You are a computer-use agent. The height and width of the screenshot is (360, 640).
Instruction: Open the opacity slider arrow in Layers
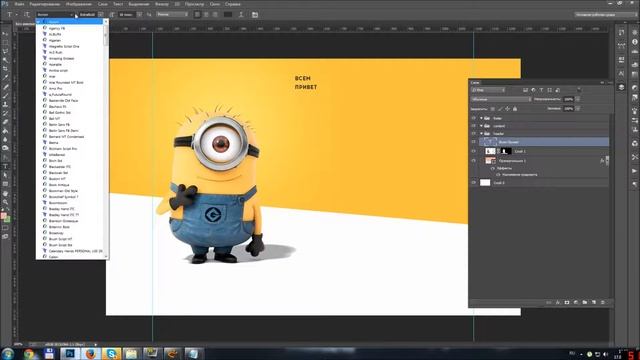[x=578, y=99]
